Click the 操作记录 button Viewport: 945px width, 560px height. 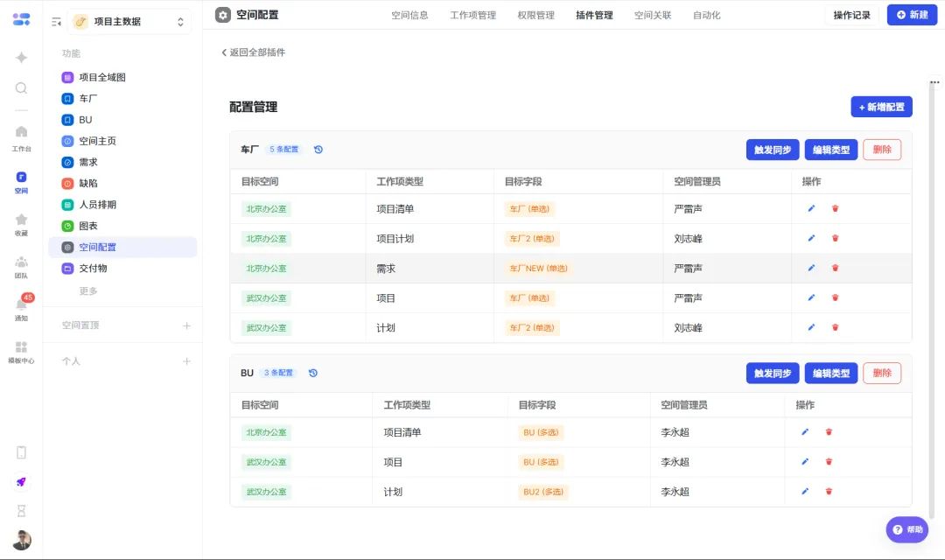point(851,15)
